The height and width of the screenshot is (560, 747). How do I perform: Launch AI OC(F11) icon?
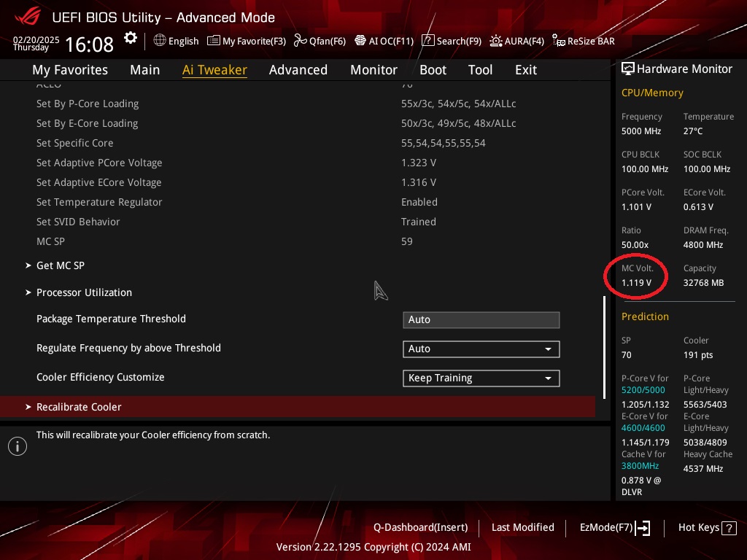360,41
